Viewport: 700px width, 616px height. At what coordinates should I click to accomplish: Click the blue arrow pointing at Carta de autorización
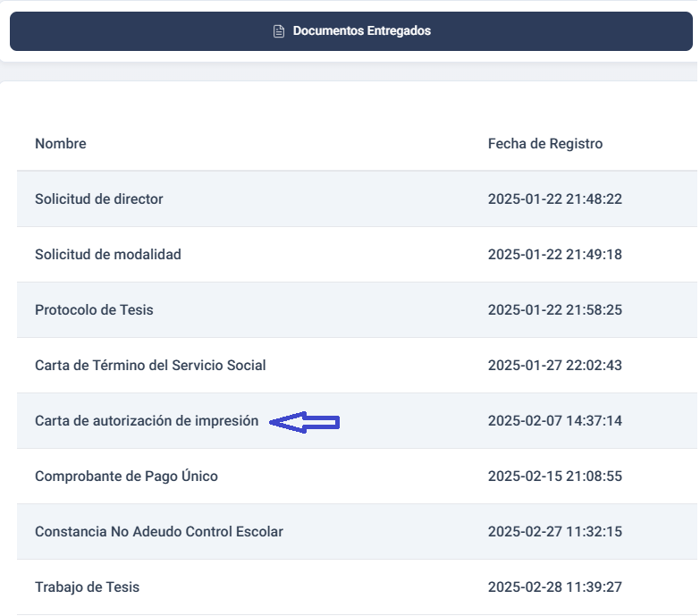point(305,422)
